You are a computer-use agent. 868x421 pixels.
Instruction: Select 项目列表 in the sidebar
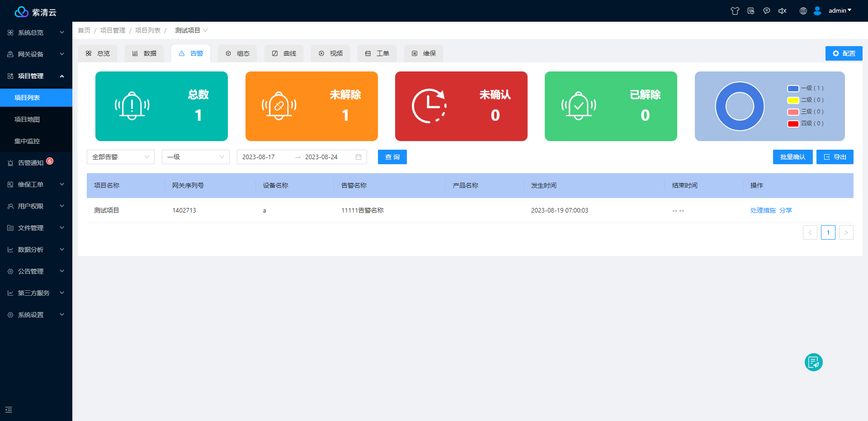pos(36,98)
